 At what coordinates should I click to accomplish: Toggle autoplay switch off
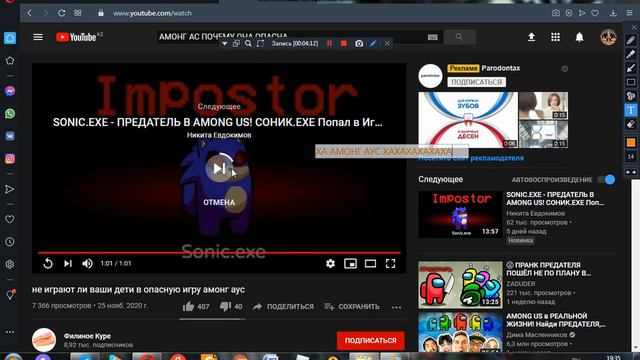click(606, 180)
